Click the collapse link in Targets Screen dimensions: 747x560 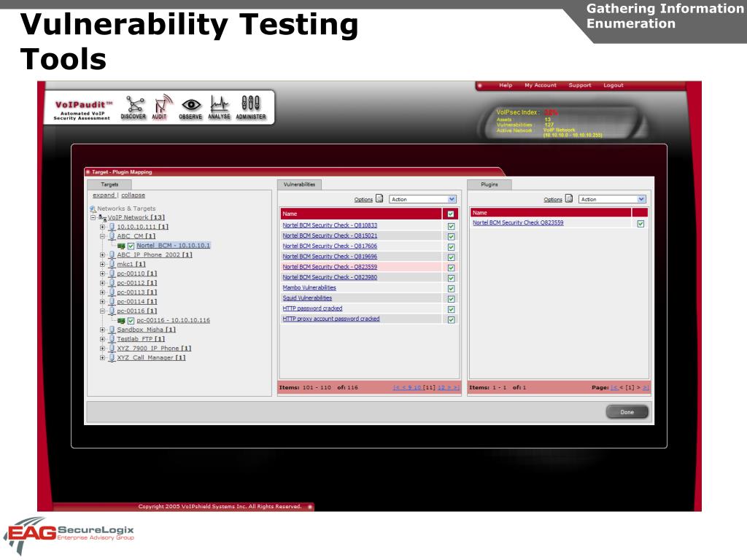pos(133,195)
